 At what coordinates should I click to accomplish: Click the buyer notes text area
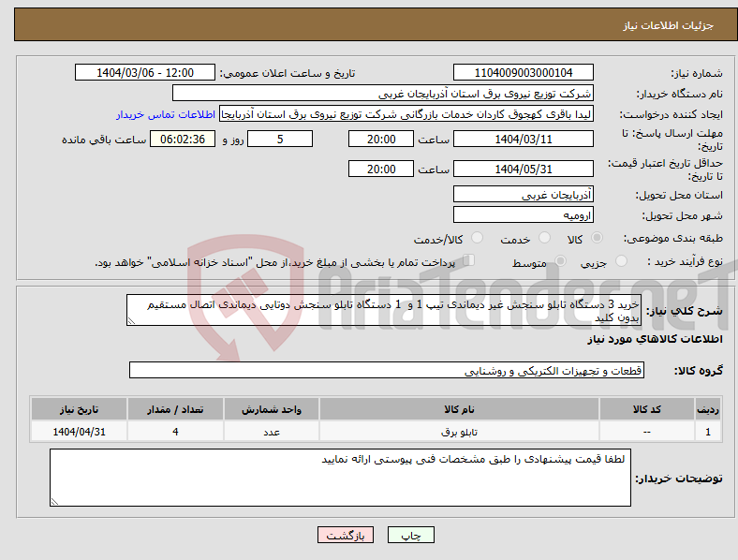(x=340, y=478)
